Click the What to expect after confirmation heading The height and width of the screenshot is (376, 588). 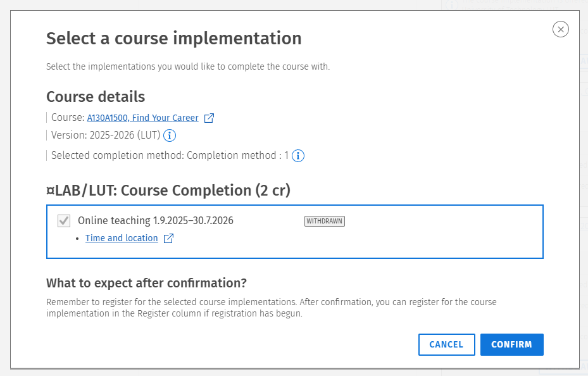pos(146,283)
